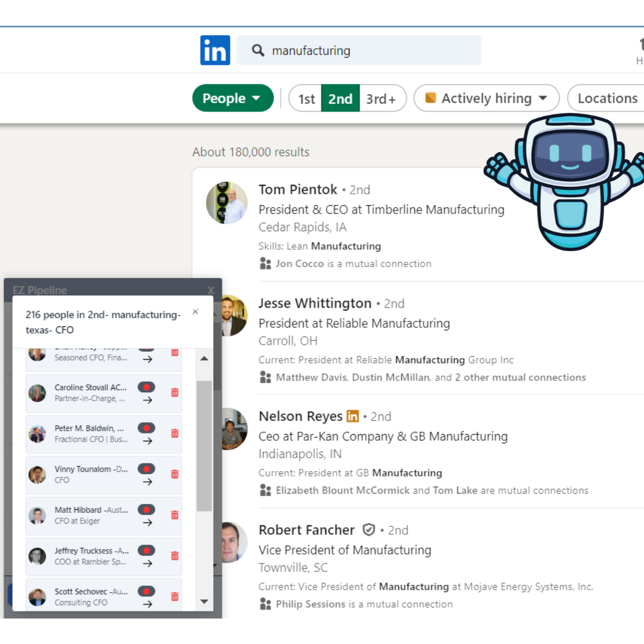The height and width of the screenshot is (644, 644).
Task: Toggle Peter M. Baldwin's red switch
Action: pyautogui.click(x=147, y=428)
